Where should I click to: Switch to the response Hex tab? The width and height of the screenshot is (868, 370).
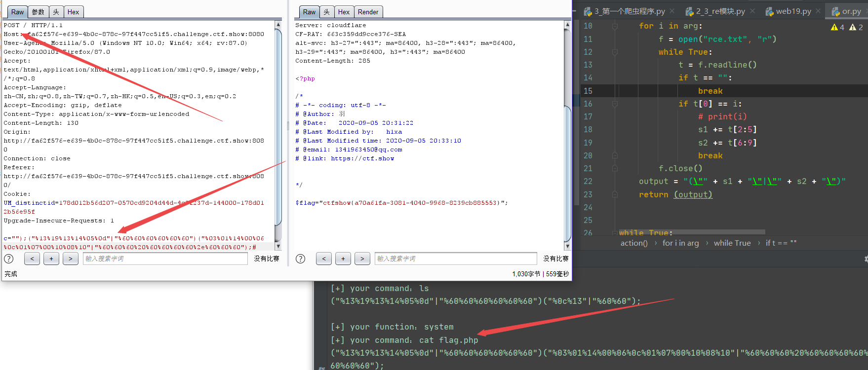(344, 12)
